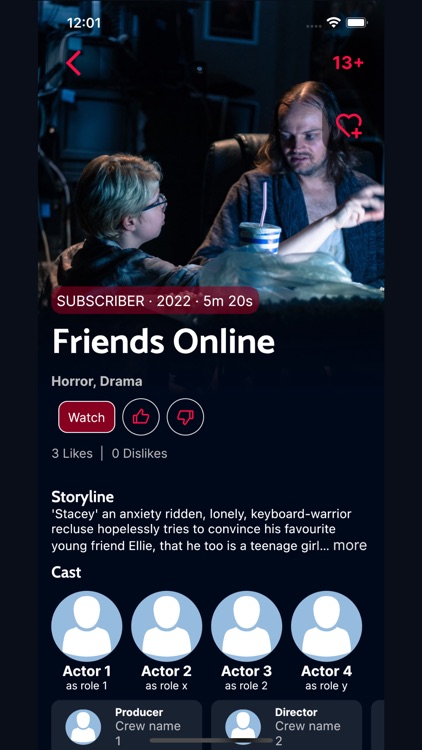Tap the Producer crew avatar icon
Viewport: 422px width, 750px height.
(83, 727)
